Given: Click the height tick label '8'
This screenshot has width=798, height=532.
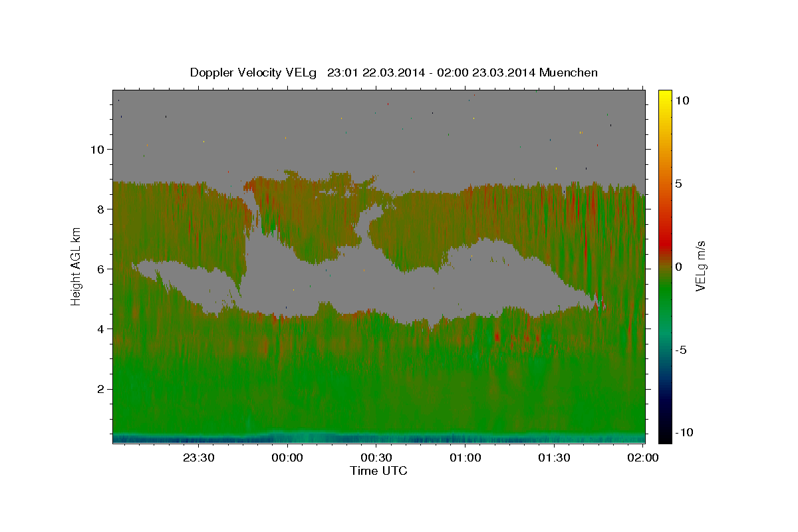Looking at the screenshot, I should pyautogui.click(x=102, y=209).
